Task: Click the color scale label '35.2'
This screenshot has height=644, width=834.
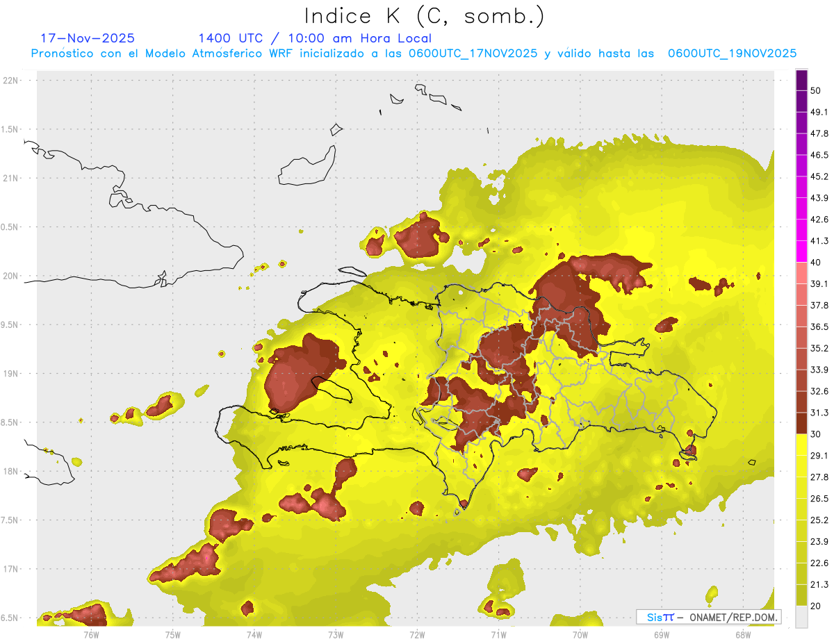Action: coord(819,348)
